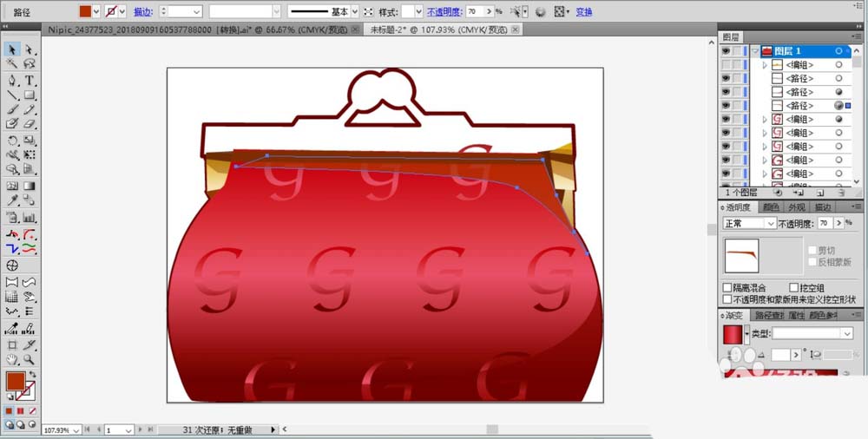Toggle visibility eye of 图层 1
Screen dimensions: 868x439
pyautogui.click(x=726, y=51)
